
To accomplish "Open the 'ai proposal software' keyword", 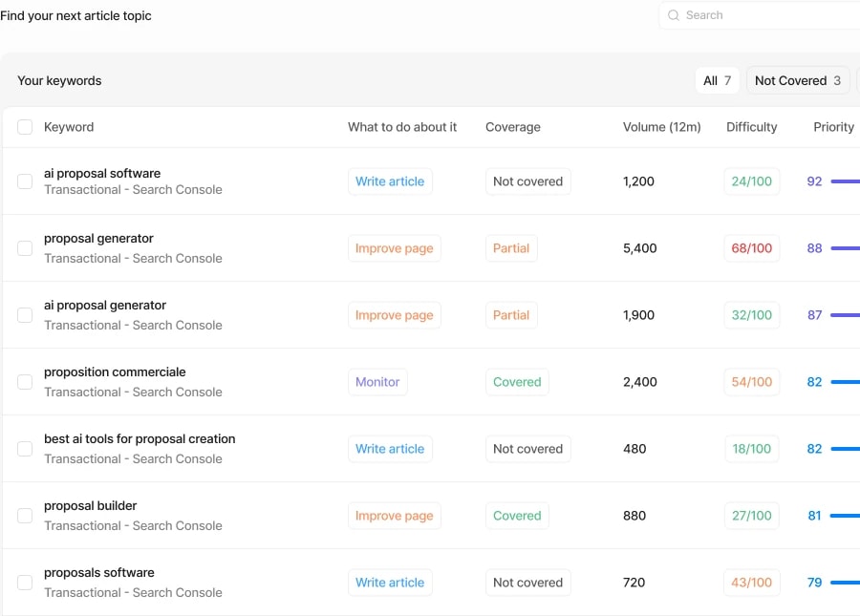I will click(x=102, y=173).
